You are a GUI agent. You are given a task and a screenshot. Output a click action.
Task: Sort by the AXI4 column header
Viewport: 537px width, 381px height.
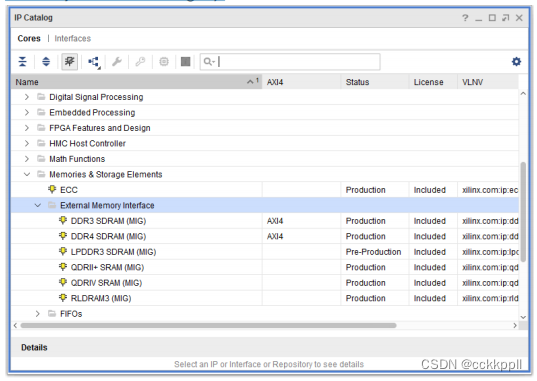coord(301,82)
